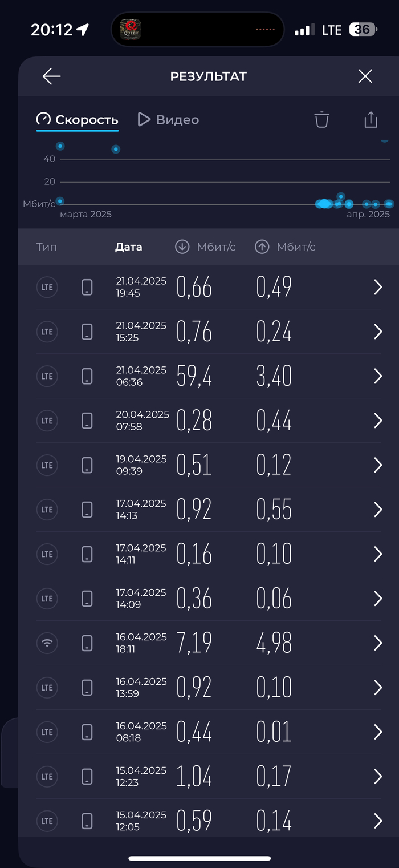Open chevron for the 16.04.2025 18:11 Wi-Fi test
This screenshot has width=399, height=868.
tap(377, 643)
